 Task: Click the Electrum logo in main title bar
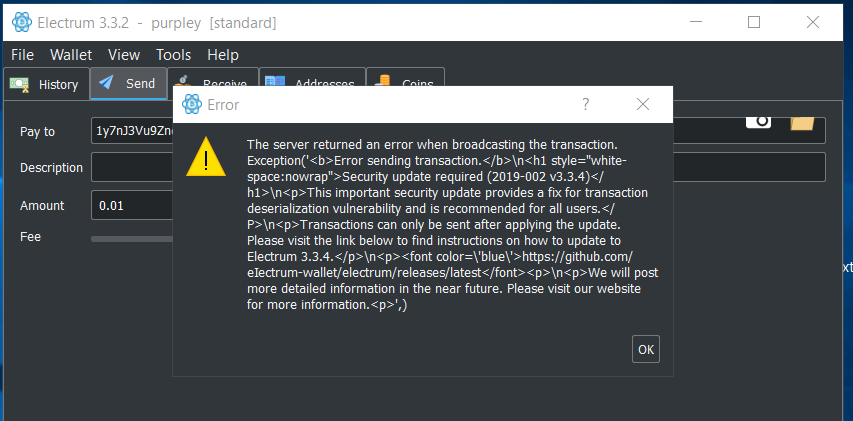coord(21,22)
